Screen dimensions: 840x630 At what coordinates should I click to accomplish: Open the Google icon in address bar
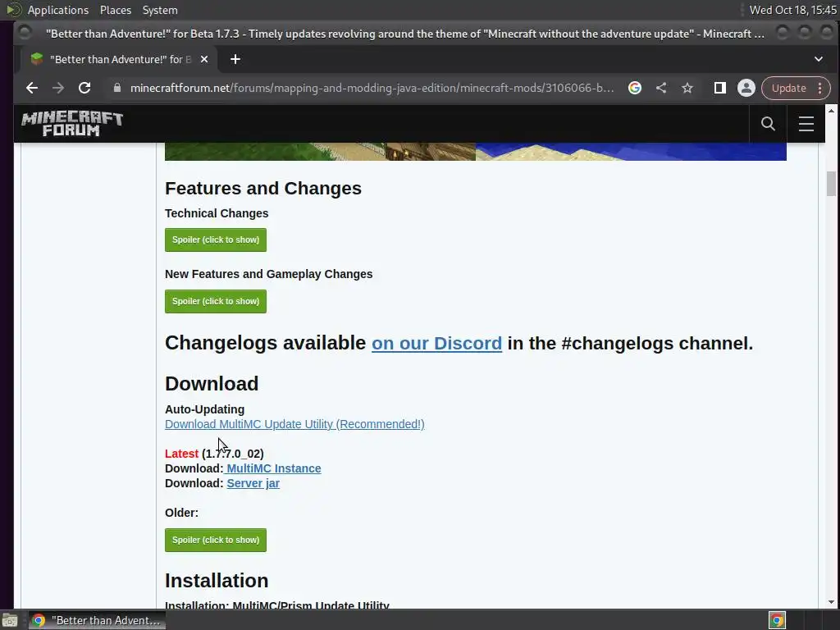click(635, 88)
